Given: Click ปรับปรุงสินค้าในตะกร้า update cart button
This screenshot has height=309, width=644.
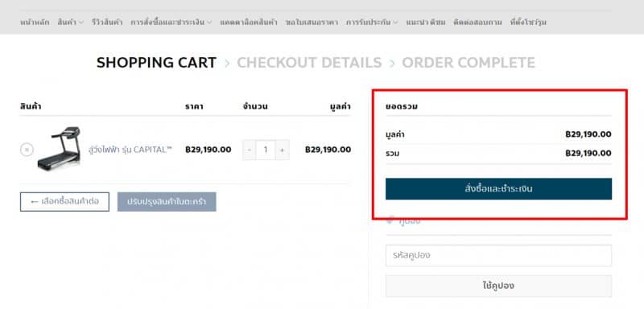Looking at the screenshot, I should pos(167,202).
